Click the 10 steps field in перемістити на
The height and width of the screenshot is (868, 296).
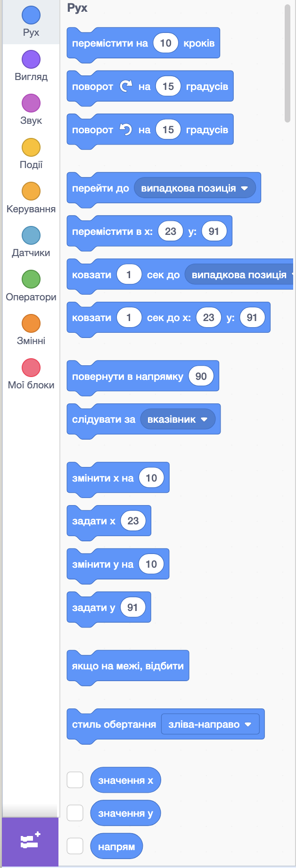[x=165, y=43]
